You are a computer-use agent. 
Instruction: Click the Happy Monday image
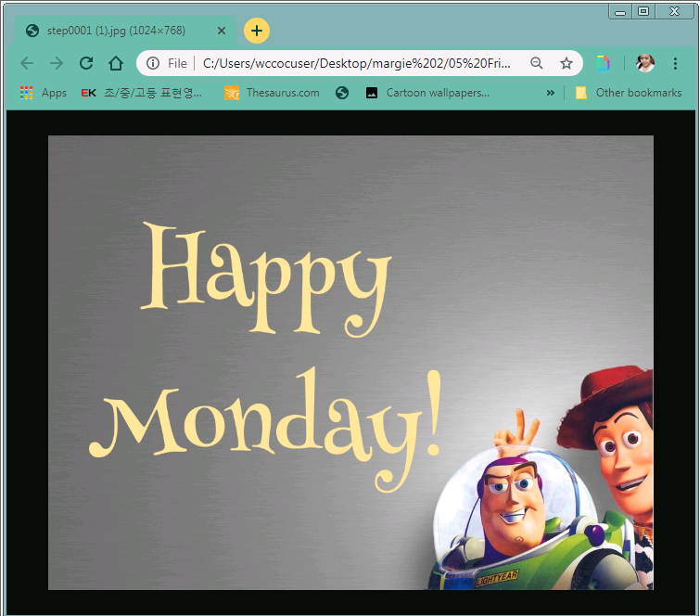[350, 363]
